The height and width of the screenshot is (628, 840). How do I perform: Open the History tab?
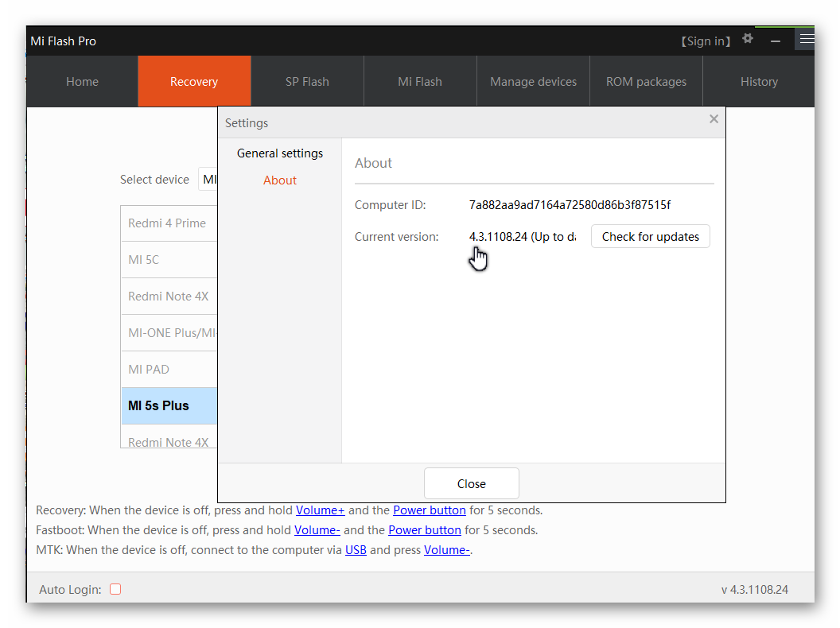[x=759, y=81]
